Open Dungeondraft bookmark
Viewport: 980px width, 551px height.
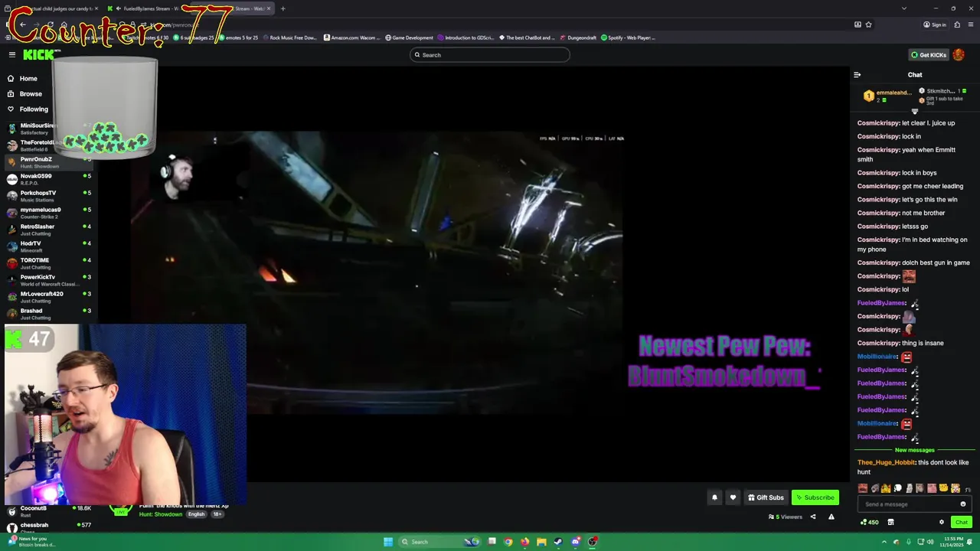(579, 37)
